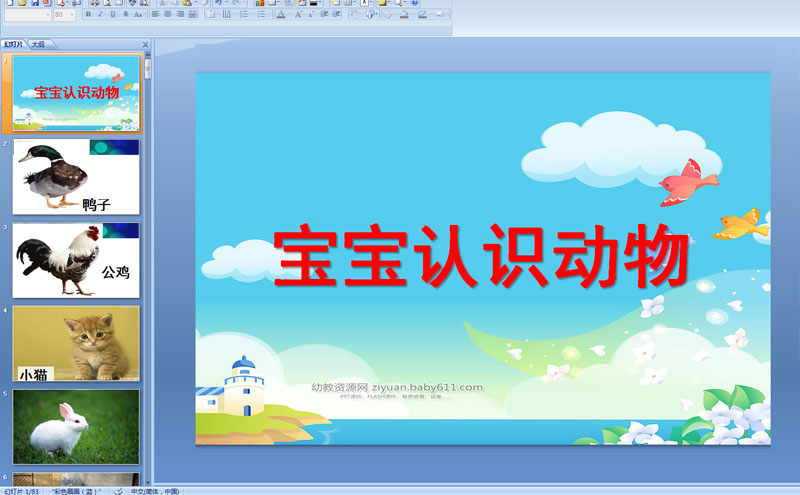Toggle italic formatting in the toolbar
The image size is (800, 495).
pyautogui.click(x=101, y=14)
